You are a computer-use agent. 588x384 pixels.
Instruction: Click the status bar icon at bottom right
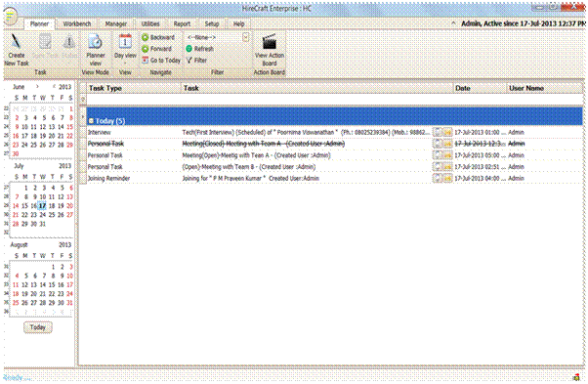coord(576,377)
